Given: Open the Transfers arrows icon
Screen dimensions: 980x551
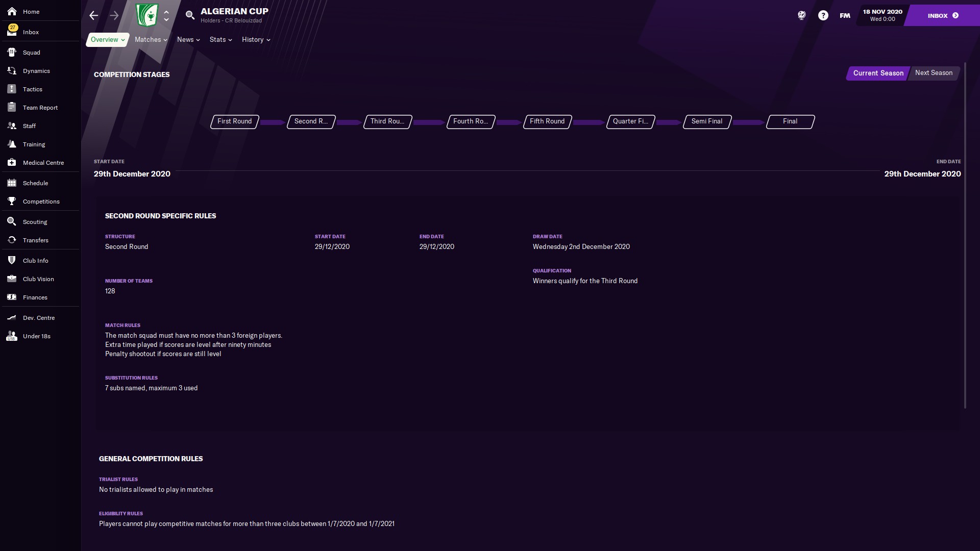Looking at the screenshot, I should point(12,240).
